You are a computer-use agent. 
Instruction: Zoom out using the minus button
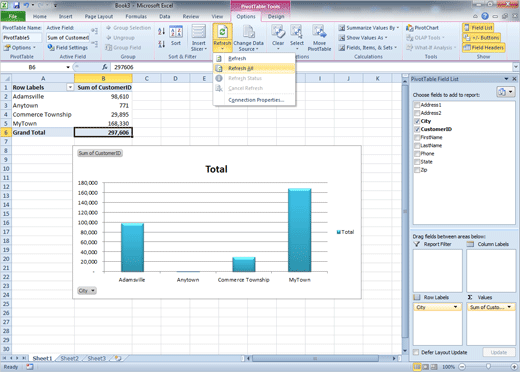(462, 367)
